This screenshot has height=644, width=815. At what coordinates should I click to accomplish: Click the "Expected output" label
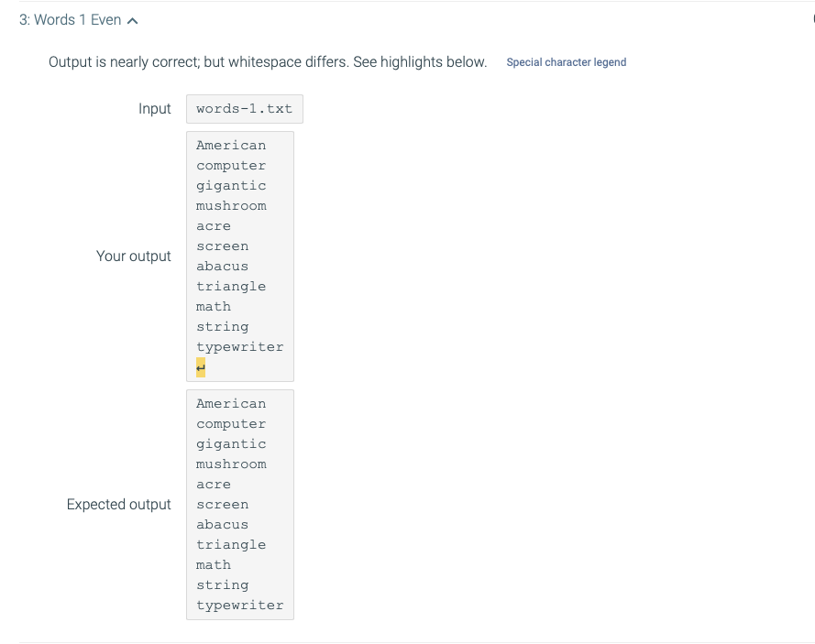click(x=119, y=504)
